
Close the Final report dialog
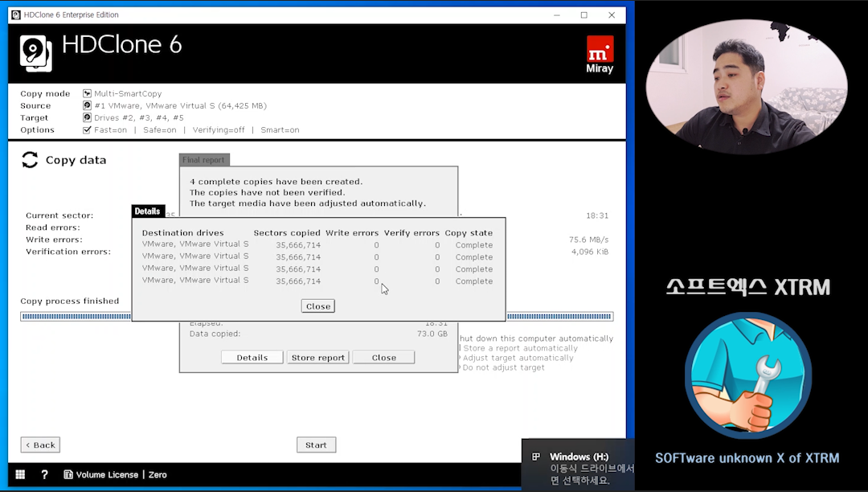383,358
